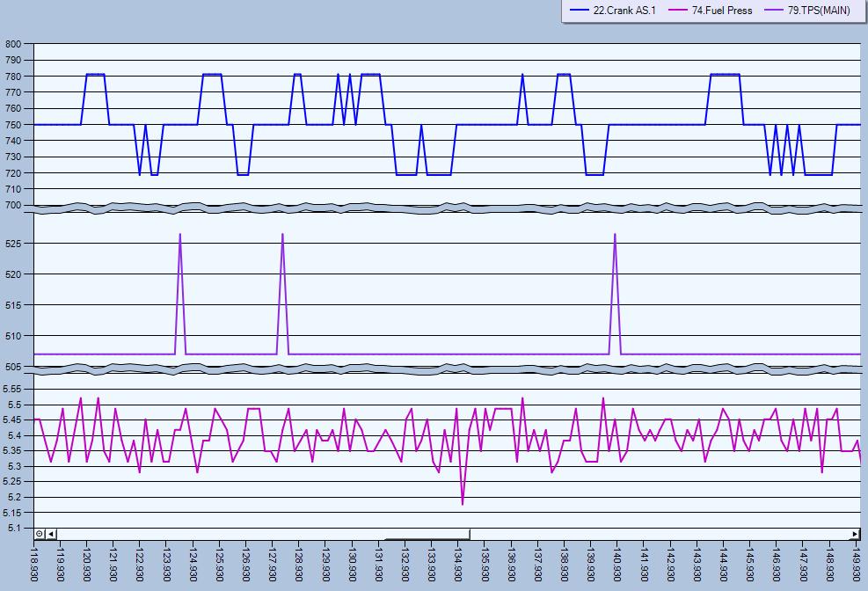Click the magenta Fuel Press legend line
Screen dimensions: 868x591
point(677,10)
